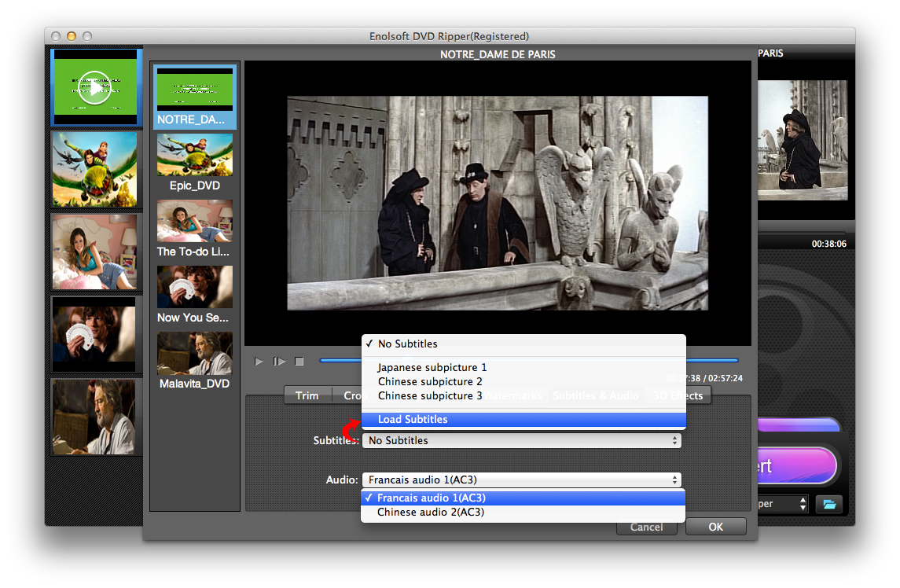900x588 pixels.
Task: Choose Japanese subpicture 1
Action: point(523,368)
